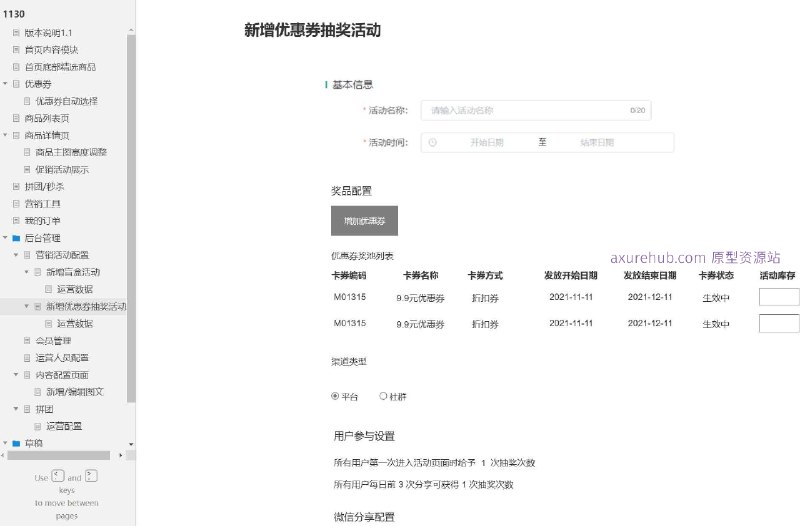800x526 pixels.
Task: Click the page icon for 运营人员配置
Action: pyautogui.click(x=27, y=358)
